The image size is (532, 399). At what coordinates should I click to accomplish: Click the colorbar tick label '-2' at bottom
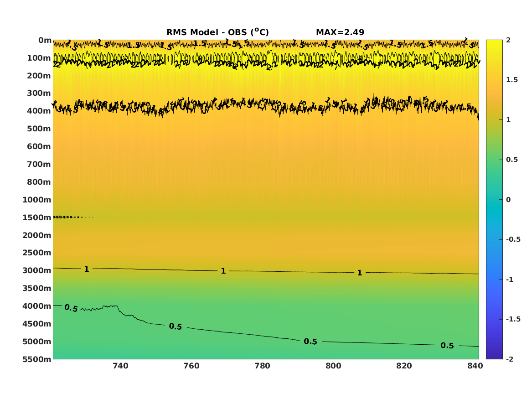(x=510, y=359)
